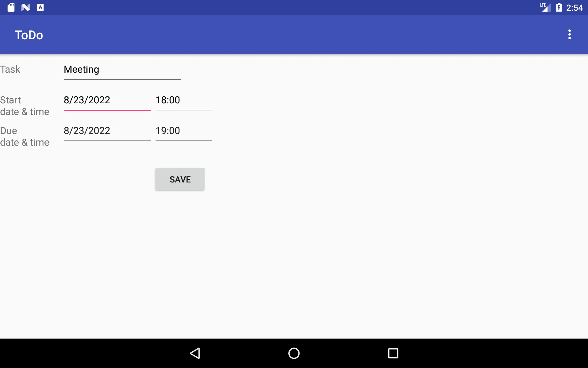This screenshot has width=588, height=368.
Task: Toggle start date selection
Action: coord(107,100)
